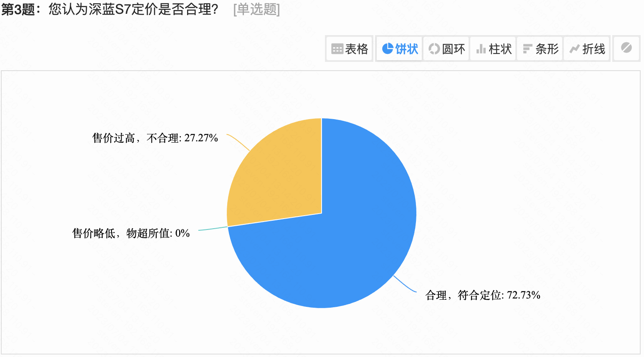
Task: Select the 圆环 donut chart icon
Action: coord(446,49)
